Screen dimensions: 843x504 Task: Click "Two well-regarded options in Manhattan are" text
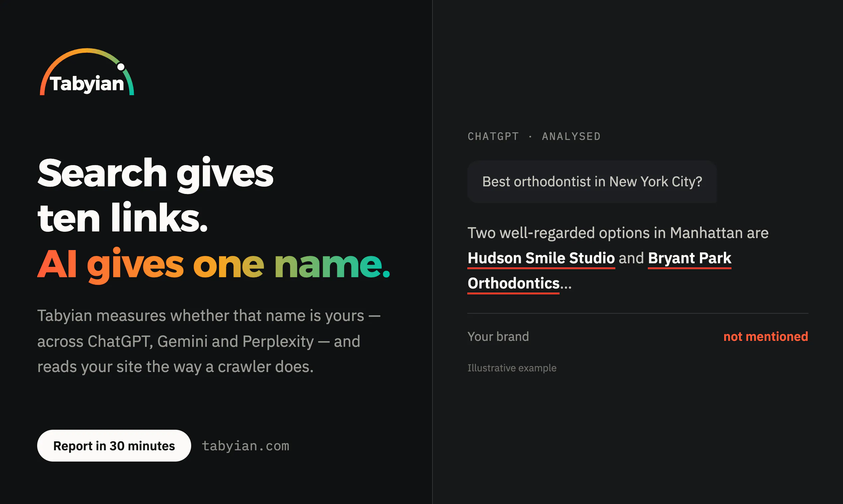(618, 233)
